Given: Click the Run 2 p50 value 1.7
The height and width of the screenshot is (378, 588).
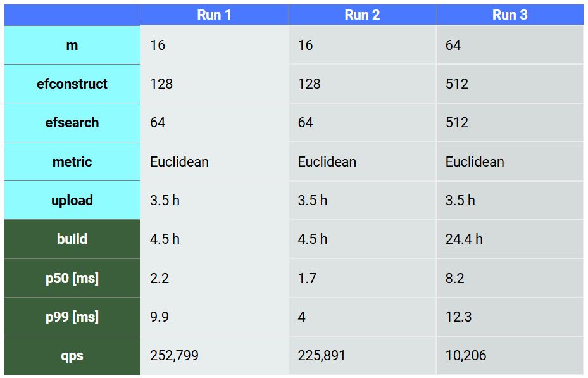Looking at the screenshot, I should (307, 279).
